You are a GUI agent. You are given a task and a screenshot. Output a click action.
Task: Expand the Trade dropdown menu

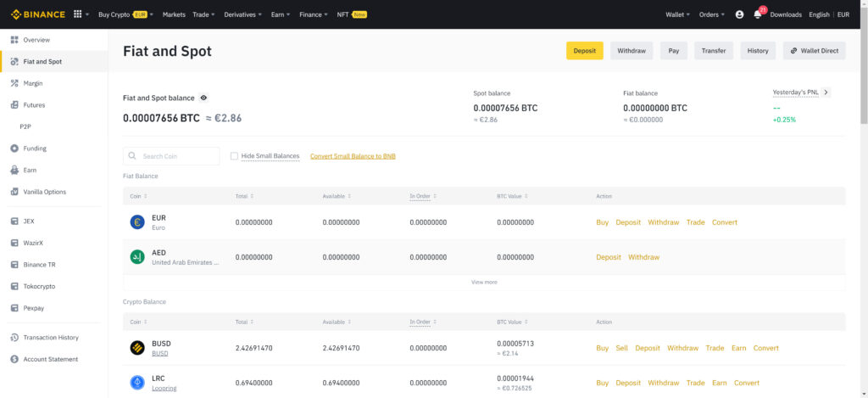[x=203, y=14]
